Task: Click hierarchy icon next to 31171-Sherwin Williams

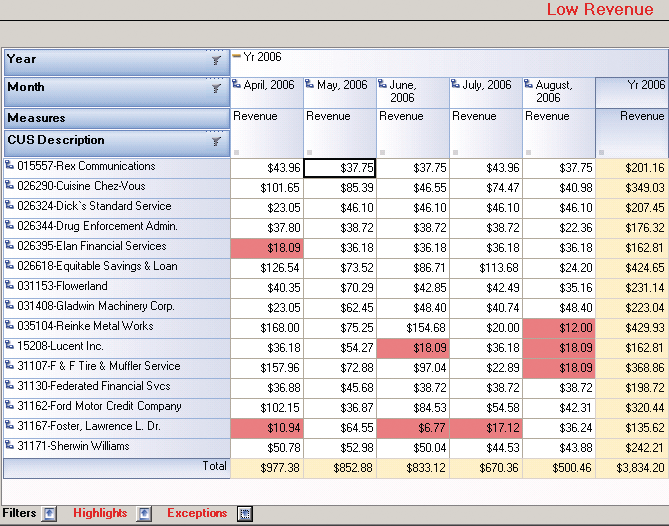Action: coord(10,446)
